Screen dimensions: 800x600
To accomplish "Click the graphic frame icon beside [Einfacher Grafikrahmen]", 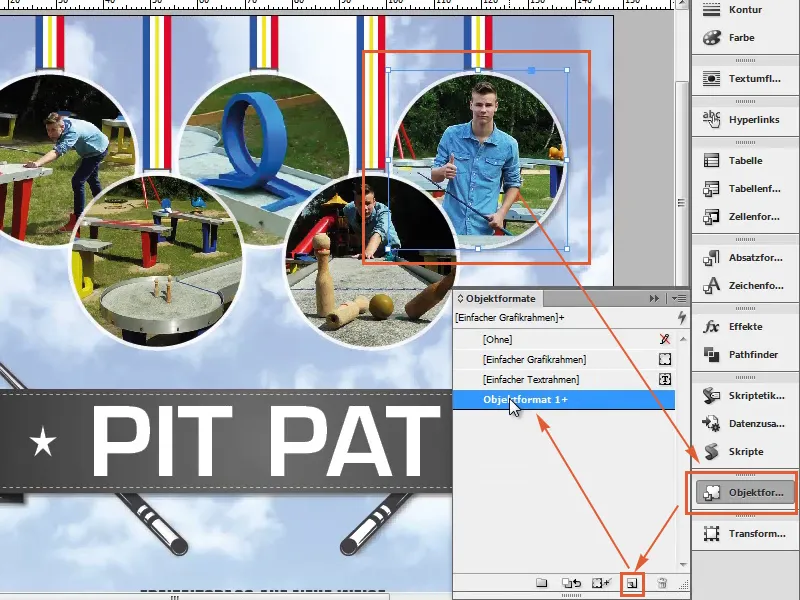I will [x=665, y=360].
